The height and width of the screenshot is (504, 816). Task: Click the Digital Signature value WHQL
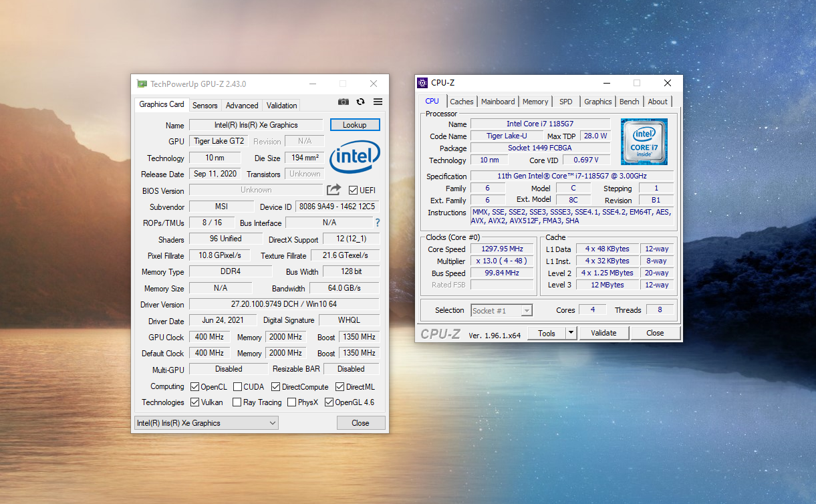click(349, 320)
